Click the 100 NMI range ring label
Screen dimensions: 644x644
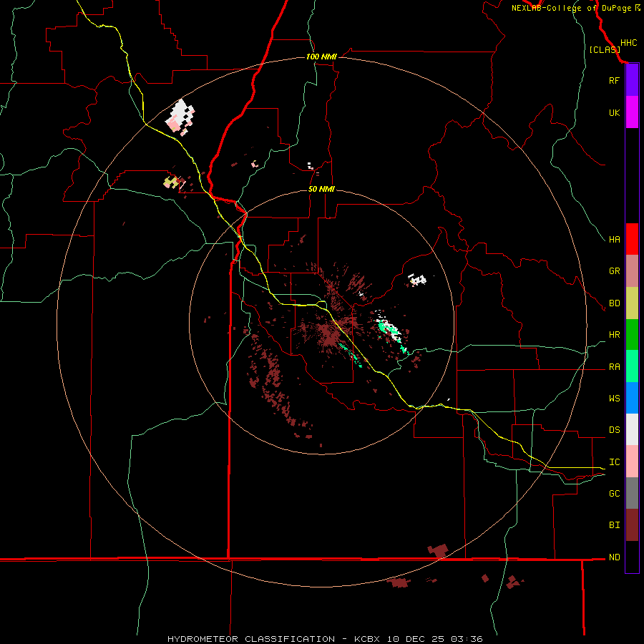(x=321, y=57)
